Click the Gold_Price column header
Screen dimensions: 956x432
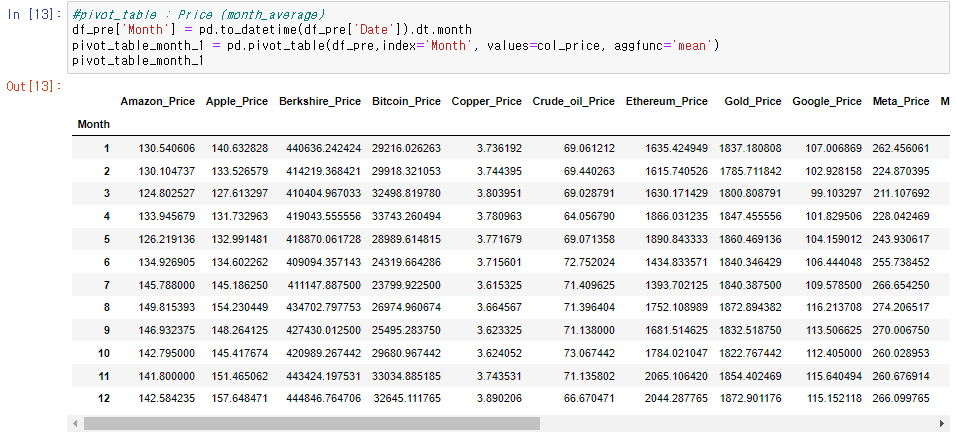[752, 102]
